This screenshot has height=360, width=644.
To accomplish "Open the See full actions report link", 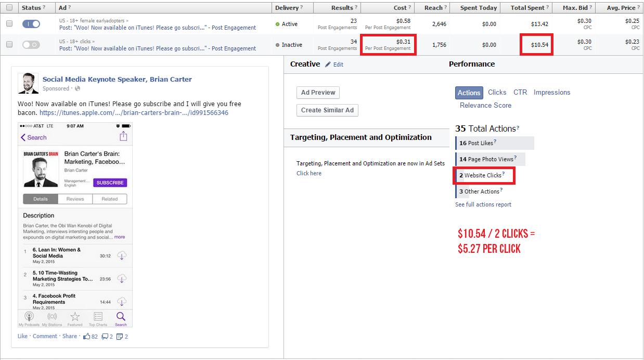I will (483, 204).
